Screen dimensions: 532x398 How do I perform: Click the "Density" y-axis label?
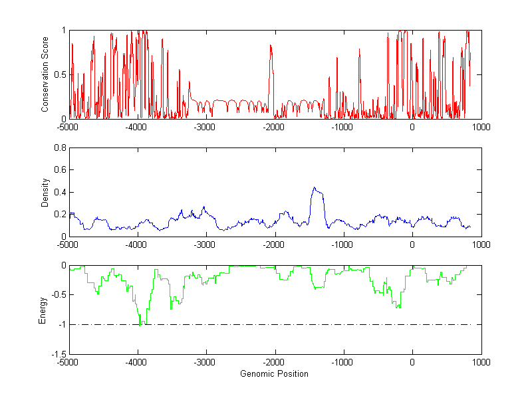45,191
